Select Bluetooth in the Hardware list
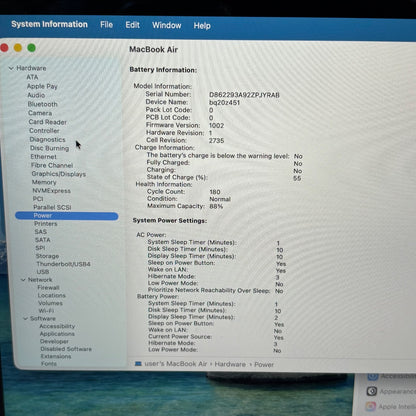Image resolution: width=416 pixels, height=416 pixels. (x=42, y=104)
